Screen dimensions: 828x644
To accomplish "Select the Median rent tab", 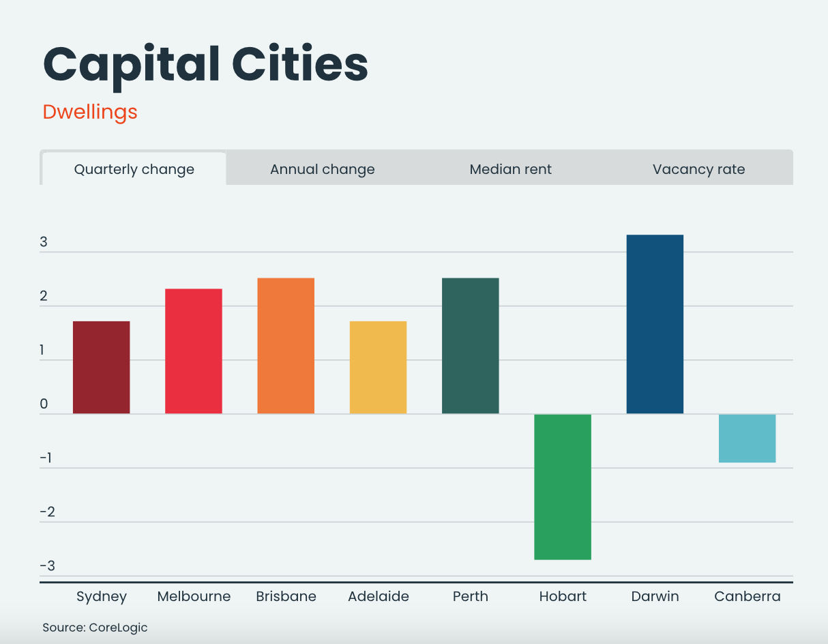I will [510, 170].
